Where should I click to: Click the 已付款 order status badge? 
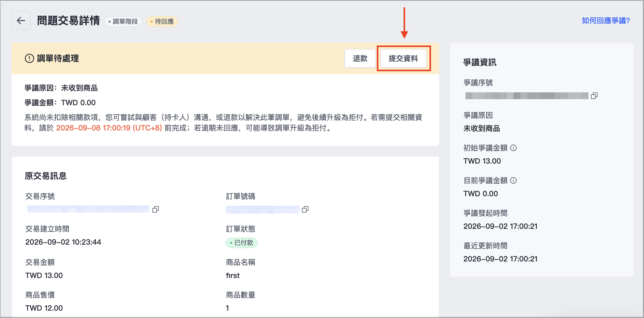click(242, 243)
